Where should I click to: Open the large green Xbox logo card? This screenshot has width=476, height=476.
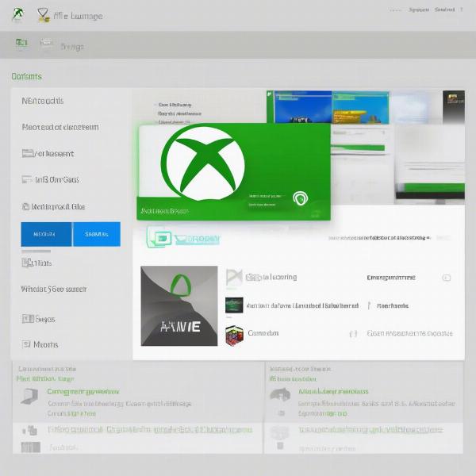pyautogui.click(x=234, y=172)
